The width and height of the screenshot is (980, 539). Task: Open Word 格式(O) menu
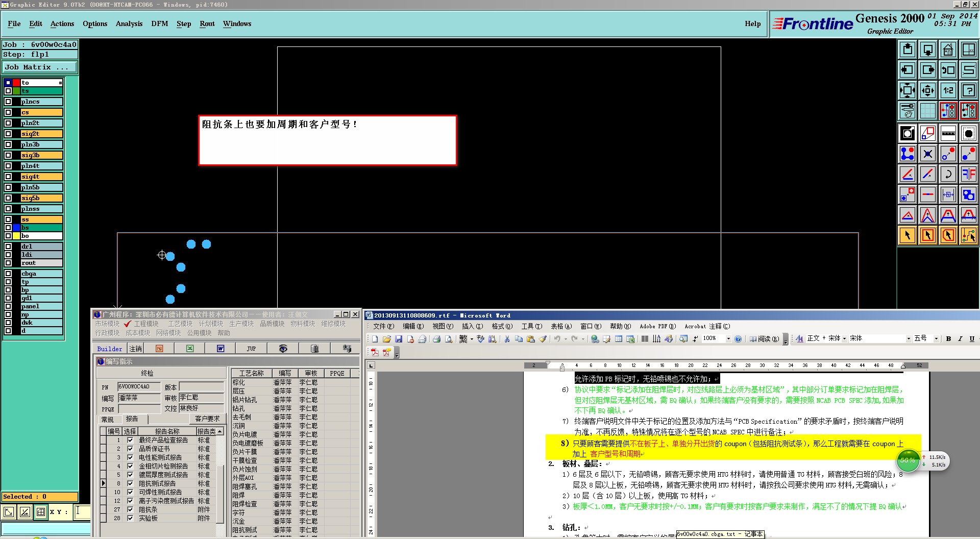click(502, 326)
